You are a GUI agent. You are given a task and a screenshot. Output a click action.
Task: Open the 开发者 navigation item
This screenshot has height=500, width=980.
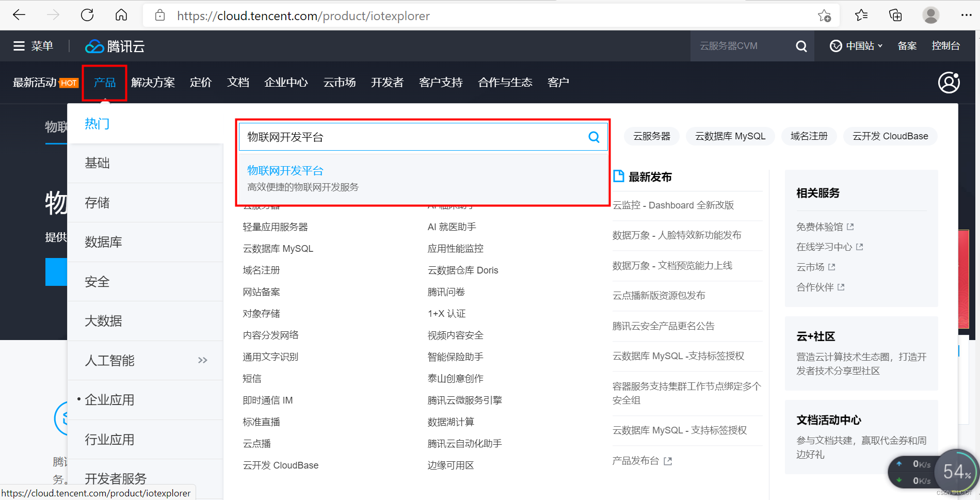click(x=387, y=83)
